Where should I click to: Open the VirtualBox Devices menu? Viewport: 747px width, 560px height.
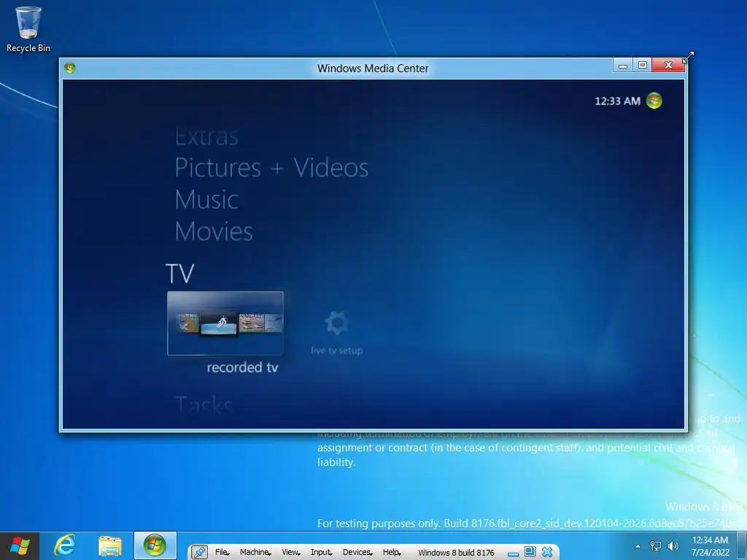point(357,553)
